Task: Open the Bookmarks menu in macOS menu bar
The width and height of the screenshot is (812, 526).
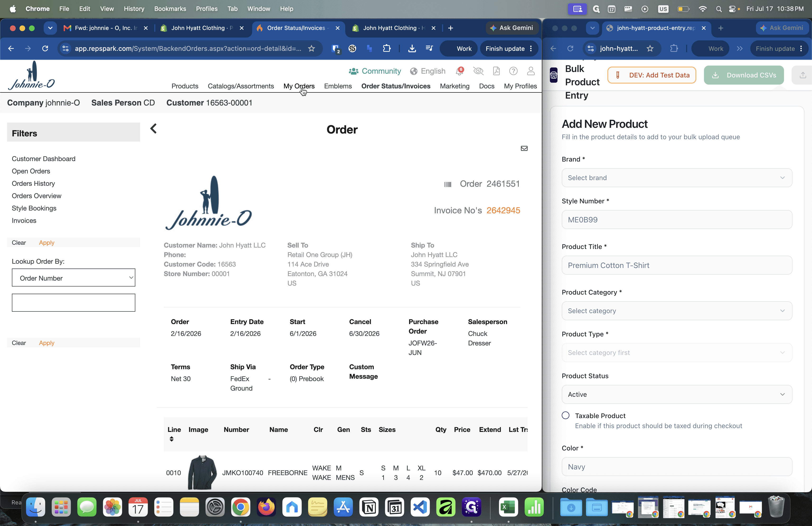Action: point(170,9)
